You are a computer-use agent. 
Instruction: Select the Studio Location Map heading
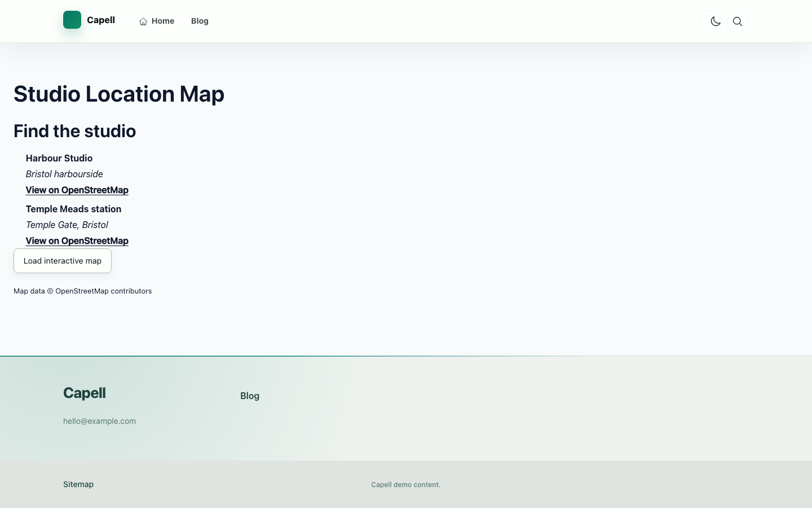point(119,94)
